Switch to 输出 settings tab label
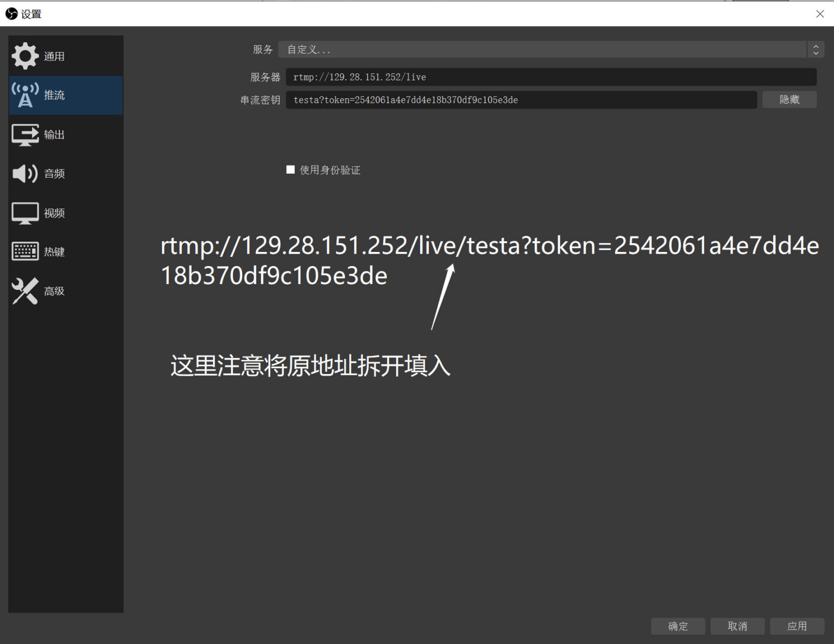Viewport: 834px width, 644px height. click(54, 135)
